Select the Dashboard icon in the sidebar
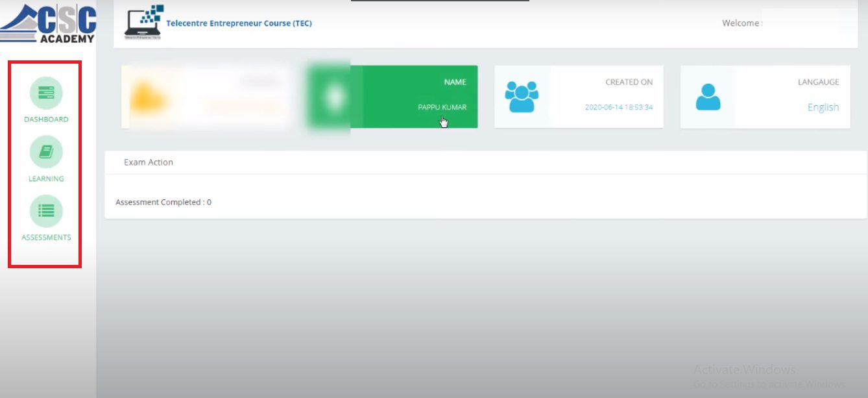This screenshot has height=398, width=868. click(45, 93)
